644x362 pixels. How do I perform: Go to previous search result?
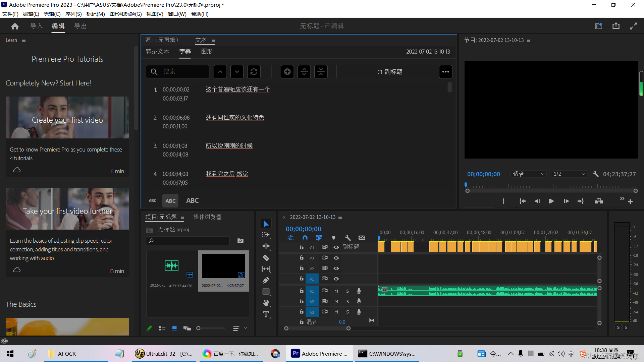pos(220,72)
